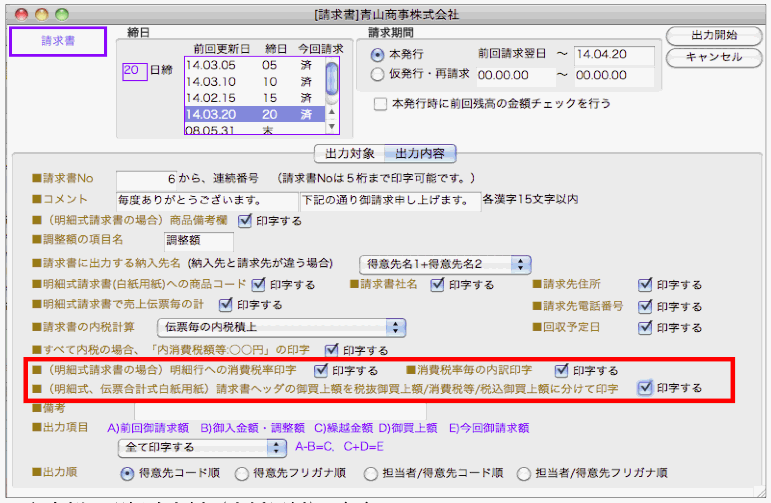Toggle 請求先電話番号 印字する checkbox
771x503 pixels.
coord(645,306)
